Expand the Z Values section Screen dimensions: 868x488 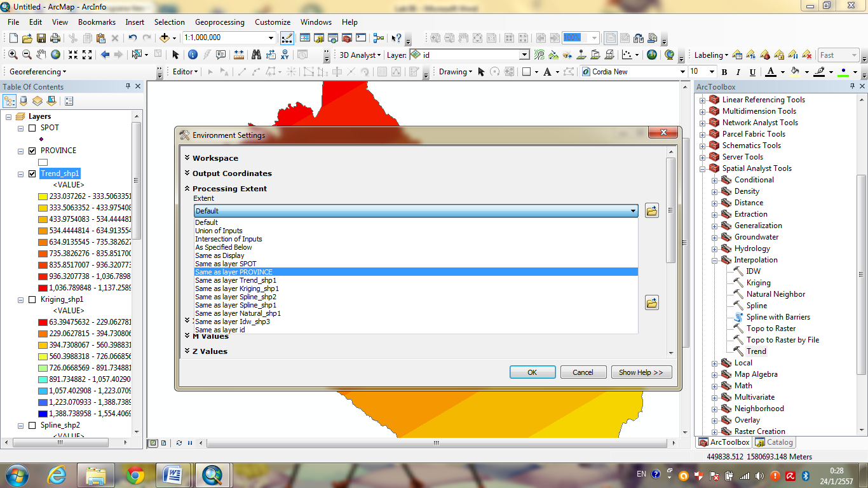[187, 351]
